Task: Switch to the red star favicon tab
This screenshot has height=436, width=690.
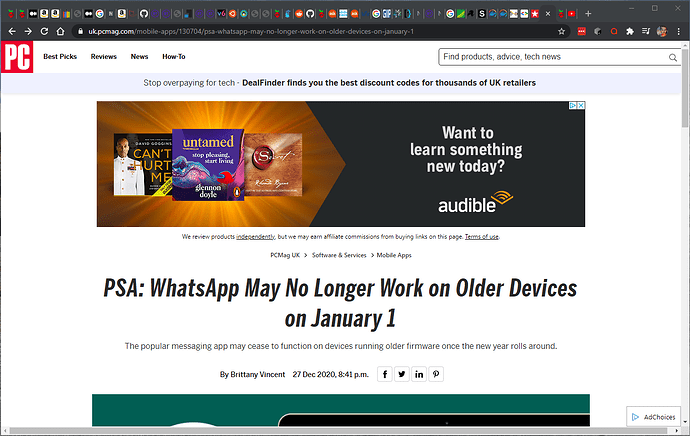Action: pyautogui.click(x=535, y=14)
